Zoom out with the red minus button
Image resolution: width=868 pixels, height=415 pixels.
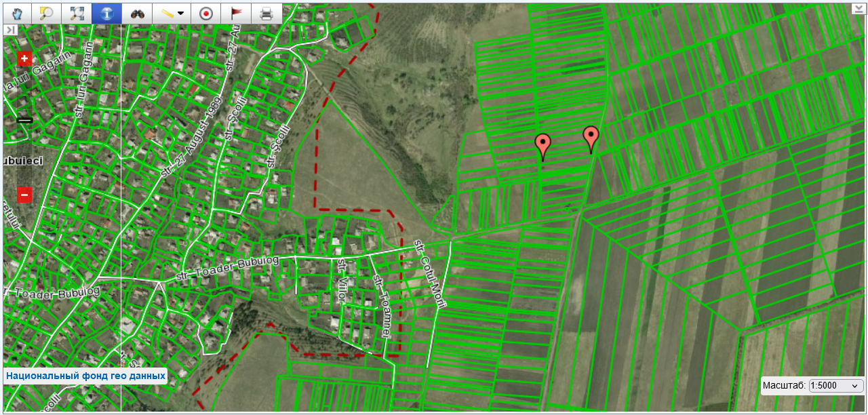[x=24, y=195]
